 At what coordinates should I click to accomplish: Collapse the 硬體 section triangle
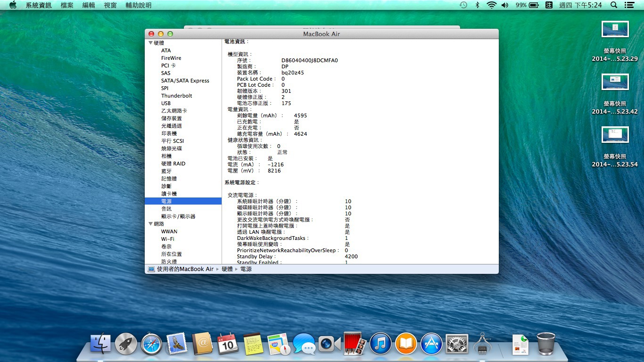coord(150,43)
